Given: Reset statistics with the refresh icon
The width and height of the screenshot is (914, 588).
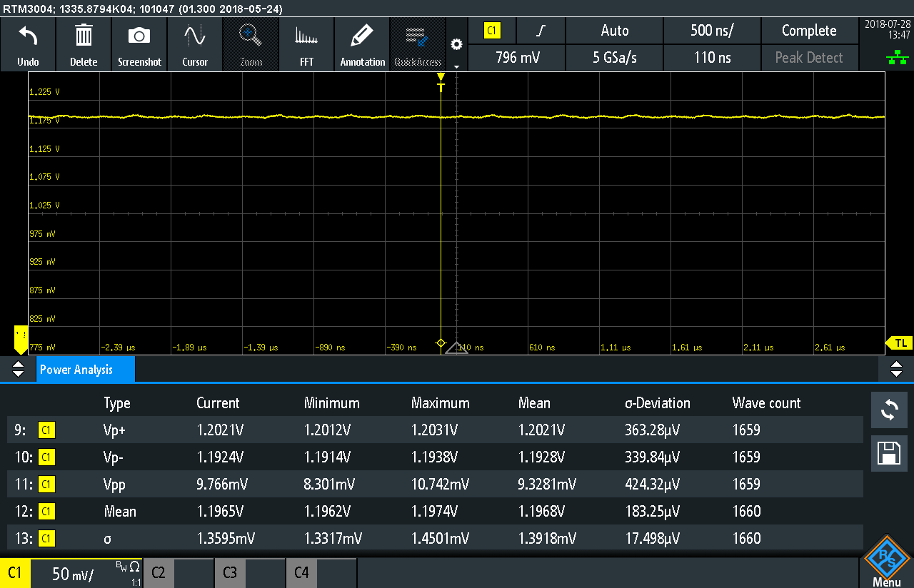Looking at the screenshot, I should tap(889, 410).
